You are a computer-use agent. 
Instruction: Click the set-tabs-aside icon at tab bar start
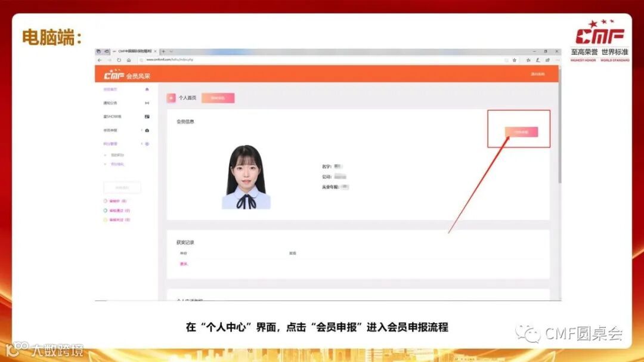pyautogui.click(x=98, y=51)
